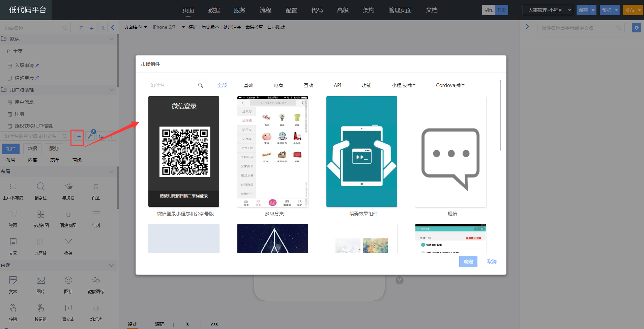The width and height of the screenshot is (644, 329).
Task: Filter market components by 全部
Action: click(x=222, y=85)
